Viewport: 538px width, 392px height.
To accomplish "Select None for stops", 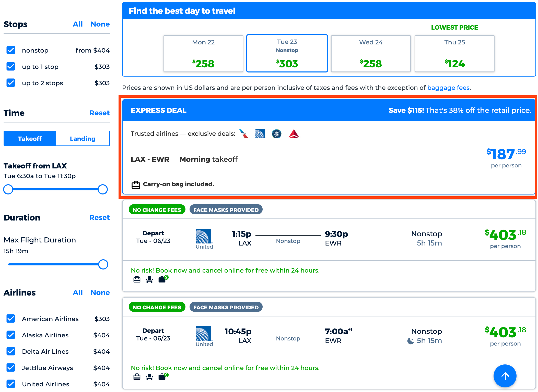I will tap(100, 24).
